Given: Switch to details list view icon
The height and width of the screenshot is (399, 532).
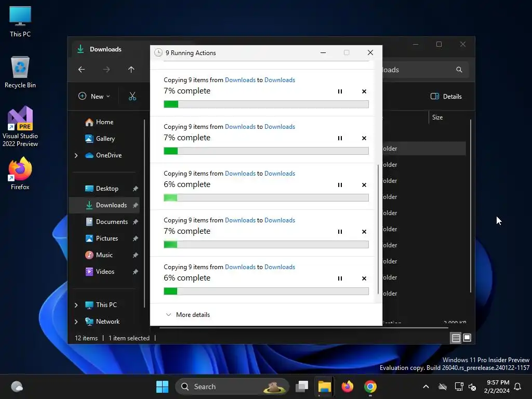Looking at the screenshot, I should coord(456,338).
